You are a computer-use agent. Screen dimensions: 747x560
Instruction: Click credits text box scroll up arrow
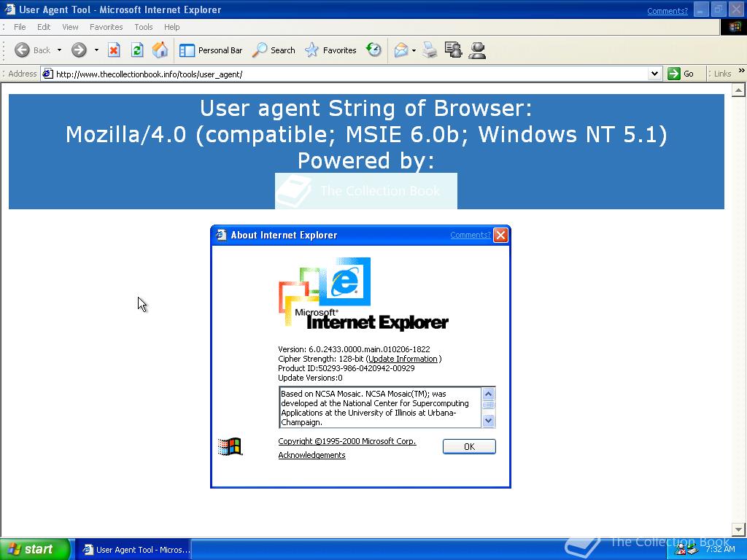[488, 394]
